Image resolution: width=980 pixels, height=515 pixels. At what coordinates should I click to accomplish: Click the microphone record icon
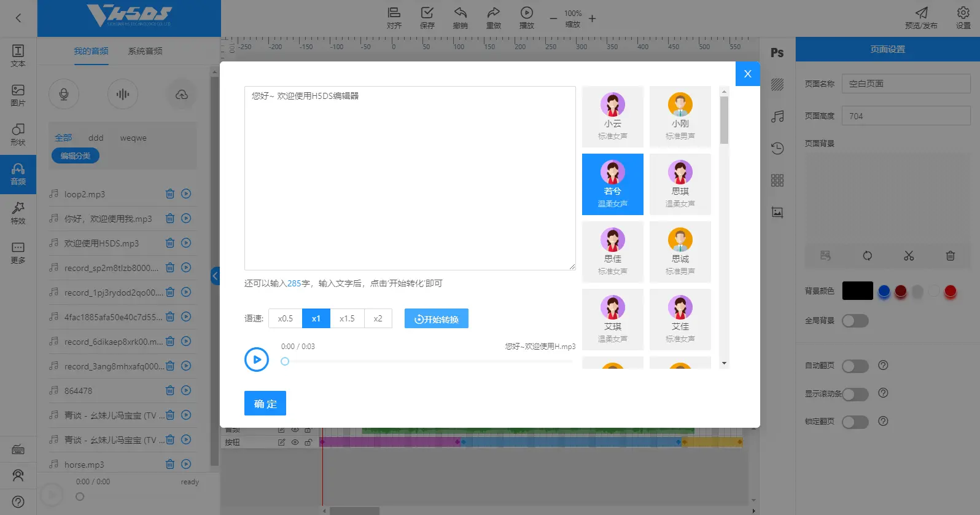pos(64,94)
